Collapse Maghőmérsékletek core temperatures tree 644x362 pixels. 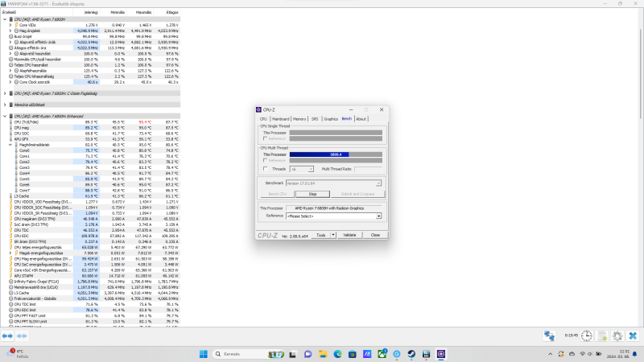click(10, 145)
